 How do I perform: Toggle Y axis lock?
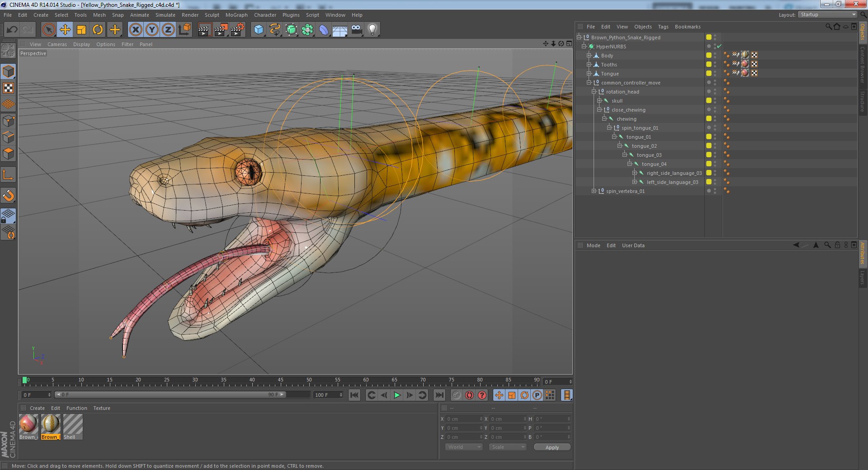tap(152, 30)
